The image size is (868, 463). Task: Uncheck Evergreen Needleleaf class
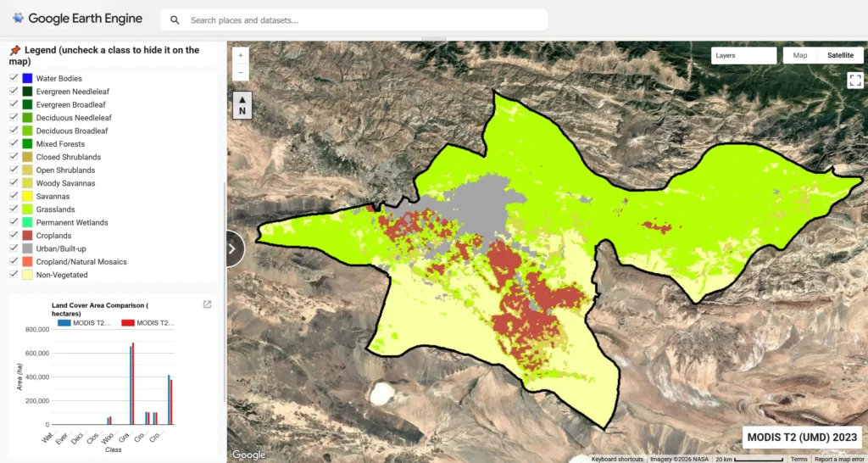(14, 92)
